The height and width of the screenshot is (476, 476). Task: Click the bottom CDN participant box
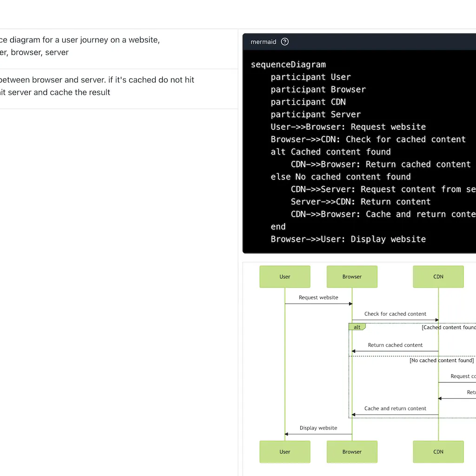point(438,451)
